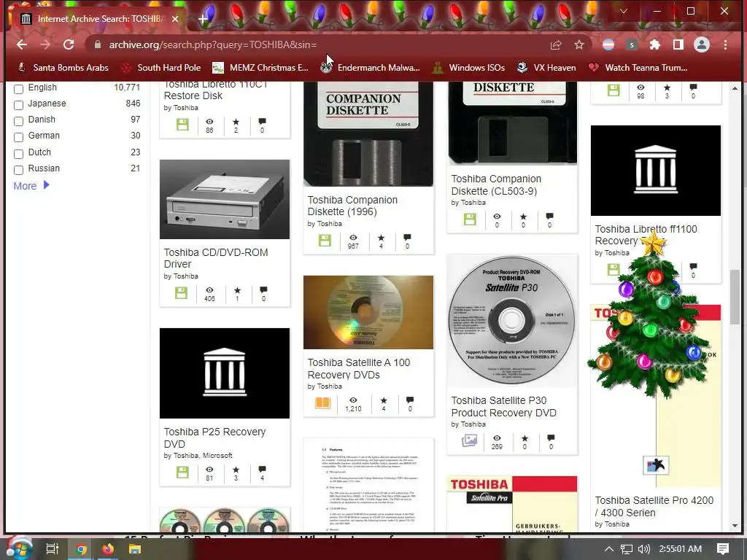747x560 pixels.
Task: Click the favorites star on Toshiba Companion Diskette (1996)
Action: 381,238
